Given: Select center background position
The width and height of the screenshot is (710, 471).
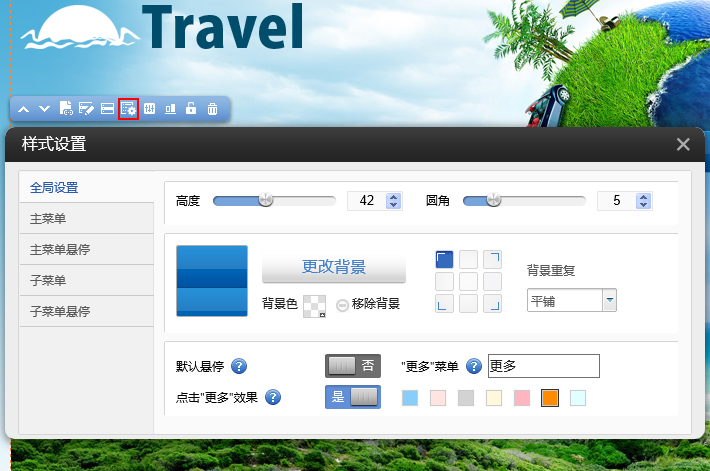Looking at the screenshot, I should (468, 281).
